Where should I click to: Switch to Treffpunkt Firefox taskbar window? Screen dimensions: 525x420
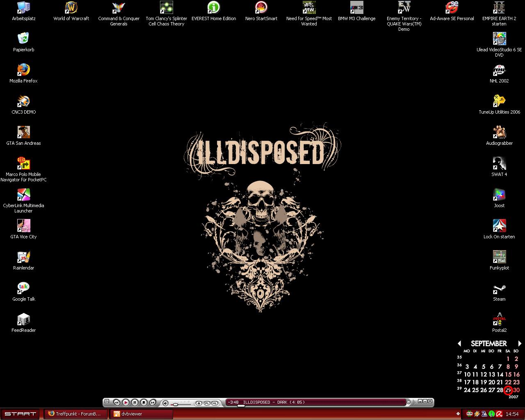point(76,414)
